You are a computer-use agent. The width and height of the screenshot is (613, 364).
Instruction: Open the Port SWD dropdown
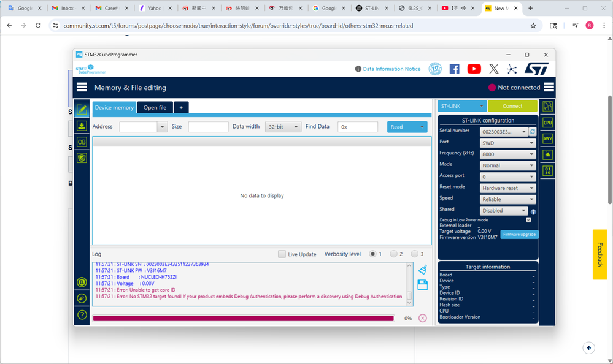(x=508, y=143)
